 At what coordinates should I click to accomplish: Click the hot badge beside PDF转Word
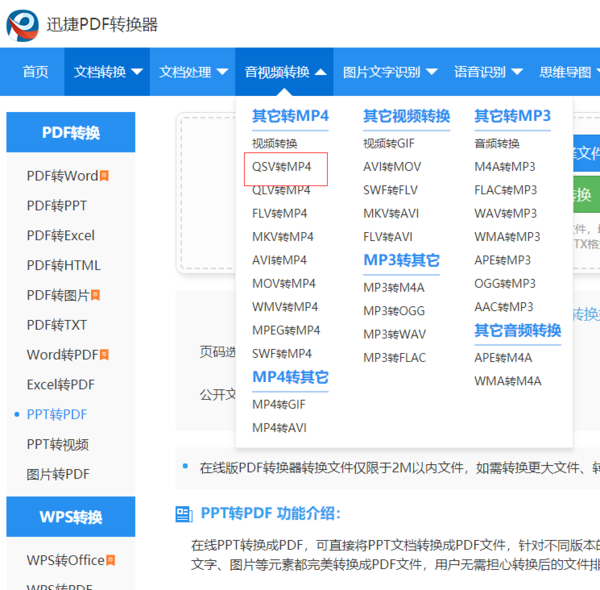pyautogui.click(x=104, y=176)
